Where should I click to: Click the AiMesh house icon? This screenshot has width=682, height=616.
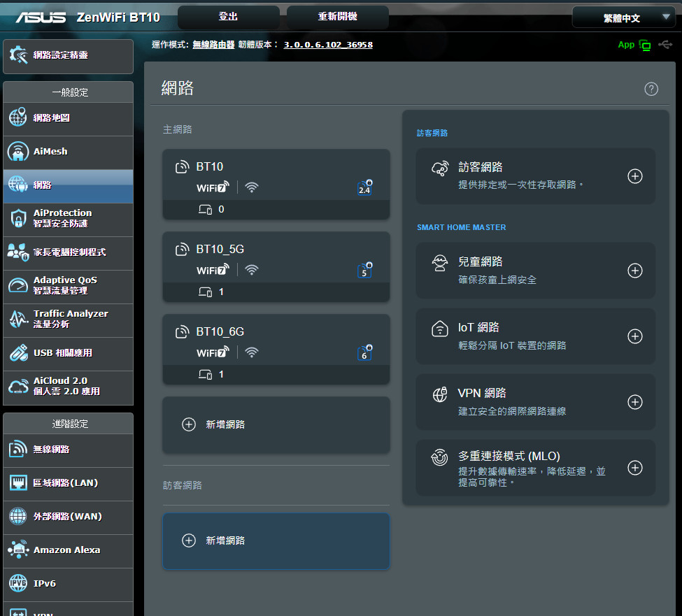point(17,151)
